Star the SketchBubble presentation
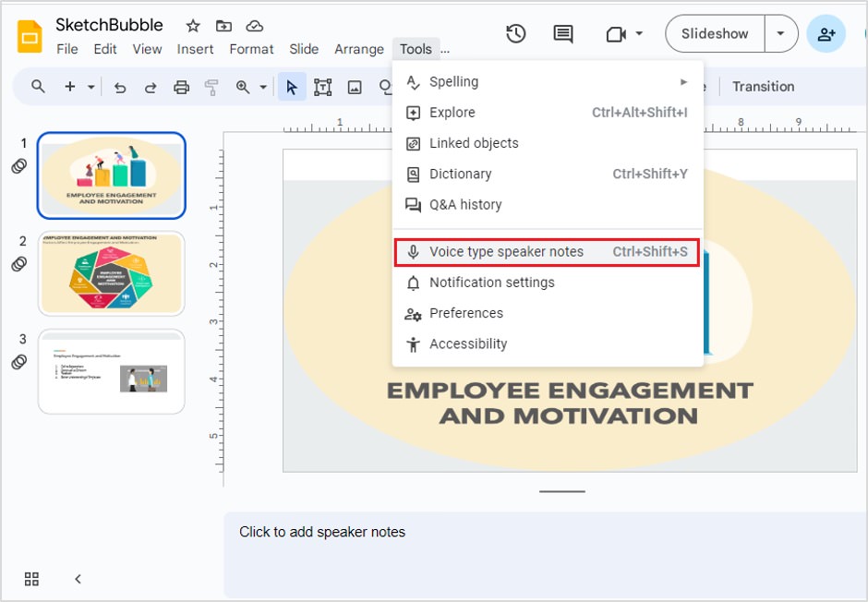The height and width of the screenshot is (602, 868). (x=193, y=26)
